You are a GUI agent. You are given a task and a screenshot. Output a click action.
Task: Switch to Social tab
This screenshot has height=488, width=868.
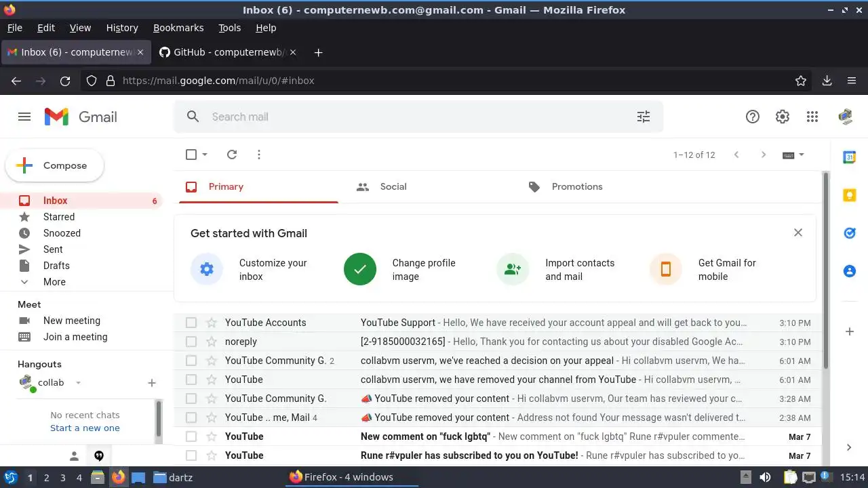[393, 186]
